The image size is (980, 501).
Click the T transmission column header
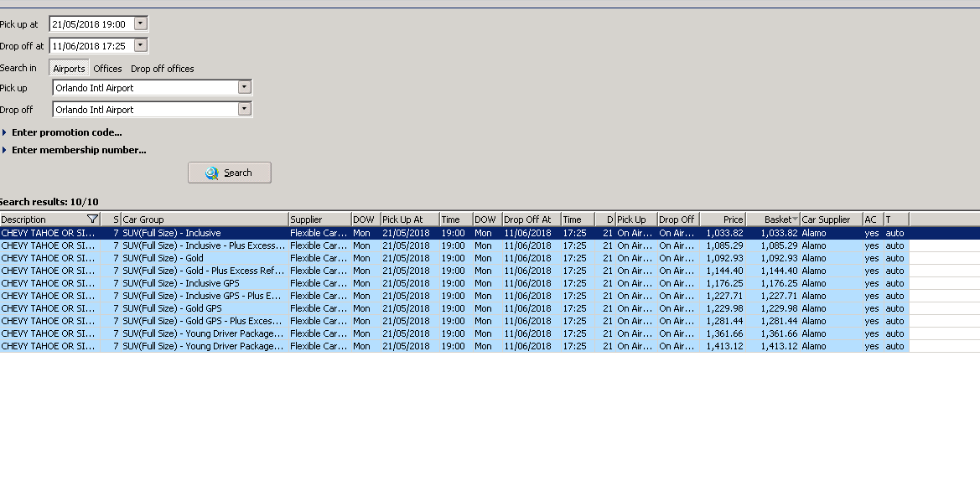pos(896,220)
